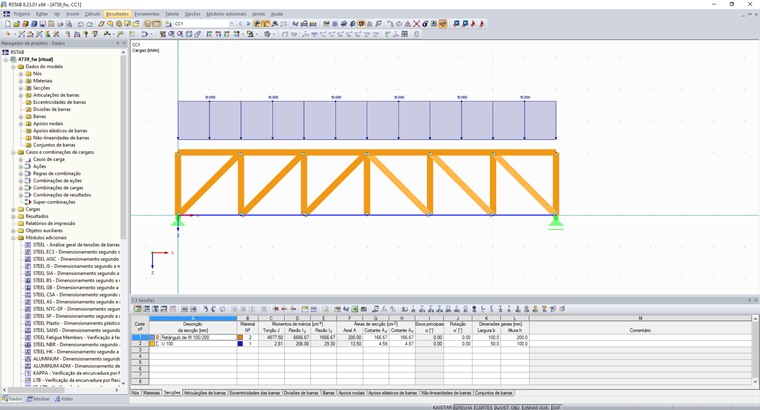Click the yellow section color swatch in row 2
The height and width of the screenshot is (410, 760).
(152, 344)
